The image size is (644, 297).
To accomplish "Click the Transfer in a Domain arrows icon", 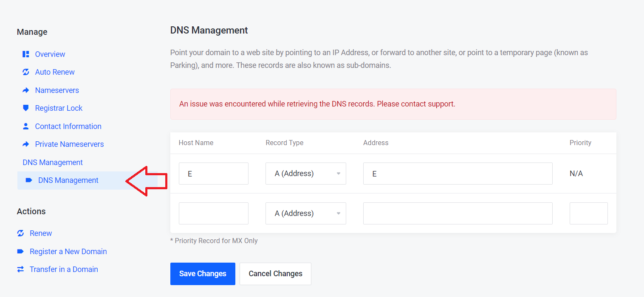I will click(x=20, y=269).
